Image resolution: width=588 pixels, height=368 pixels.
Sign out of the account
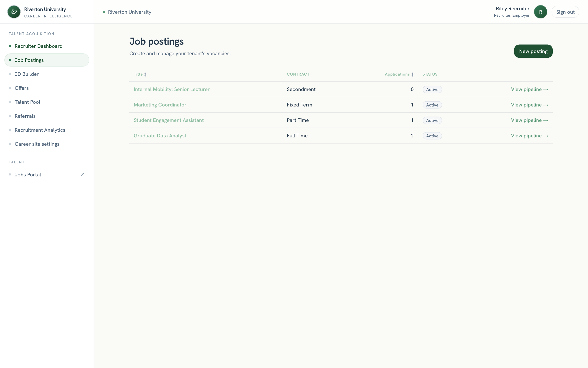point(565,12)
